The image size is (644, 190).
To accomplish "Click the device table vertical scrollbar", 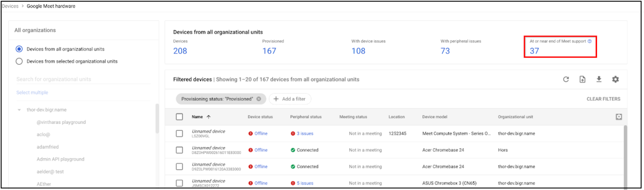I will [x=625, y=157].
